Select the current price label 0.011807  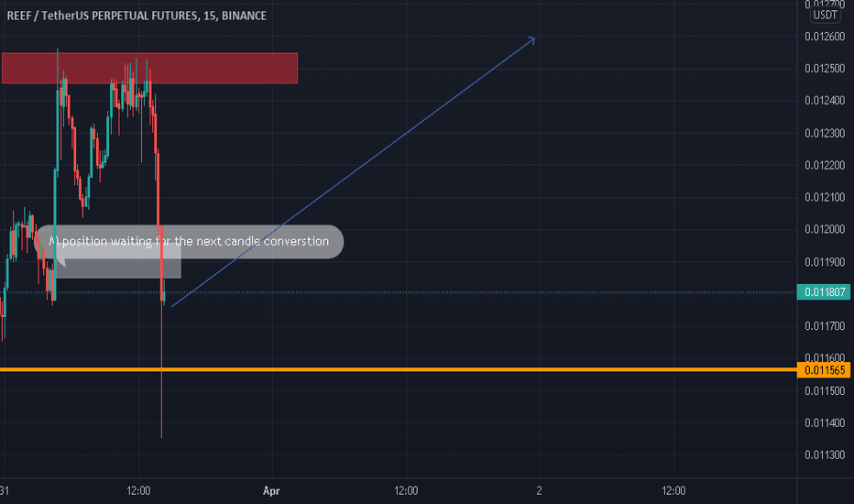(x=824, y=292)
